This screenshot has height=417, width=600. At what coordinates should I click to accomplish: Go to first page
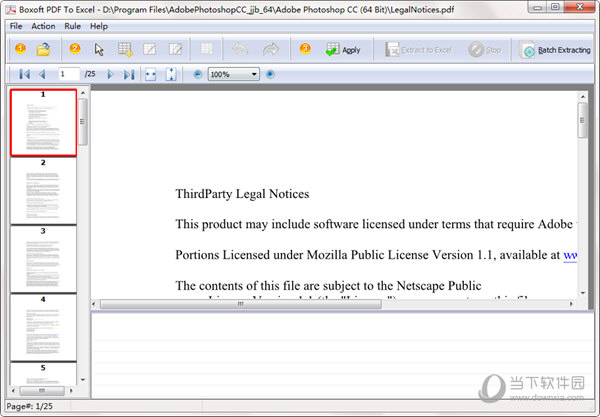click(24, 74)
